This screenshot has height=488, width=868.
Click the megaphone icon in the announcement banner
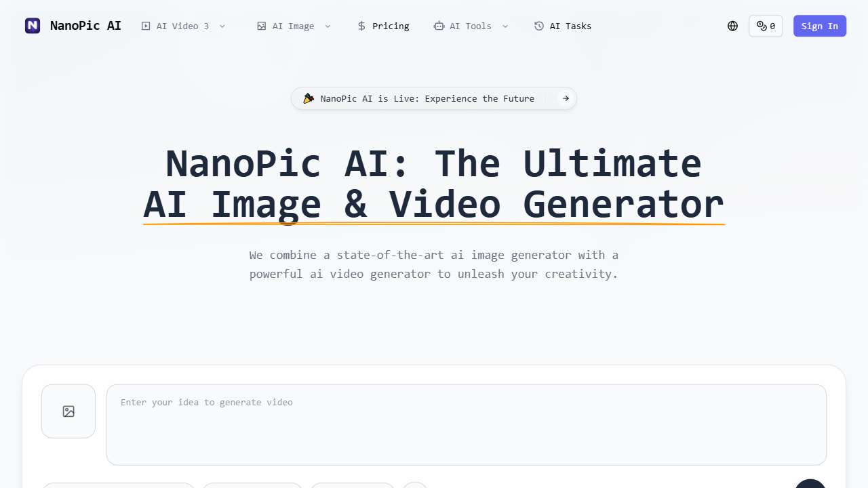pos(309,98)
